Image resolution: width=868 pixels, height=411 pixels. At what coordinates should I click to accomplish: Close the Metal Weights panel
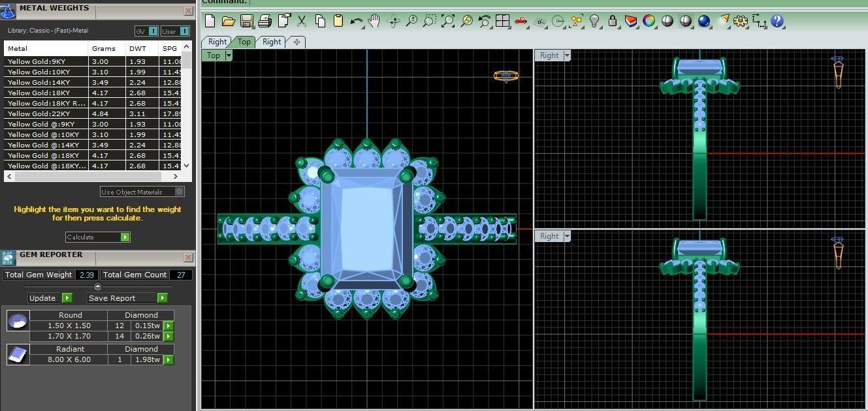tap(188, 10)
